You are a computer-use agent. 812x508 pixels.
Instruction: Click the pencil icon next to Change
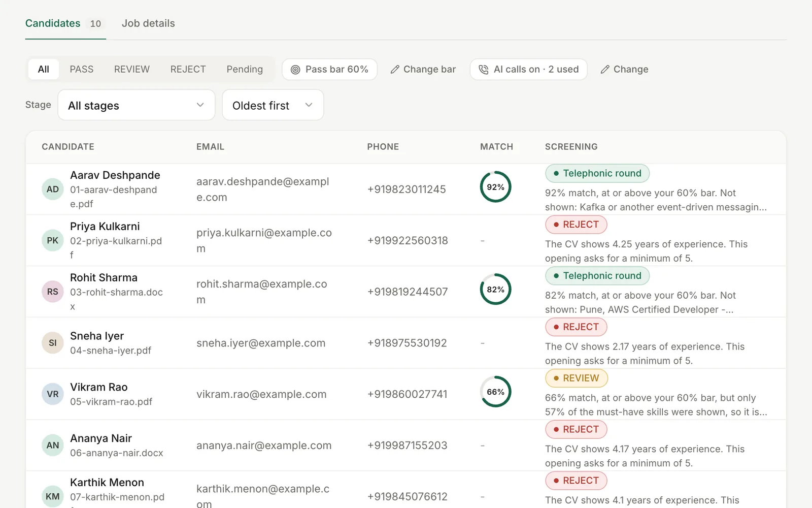(605, 70)
